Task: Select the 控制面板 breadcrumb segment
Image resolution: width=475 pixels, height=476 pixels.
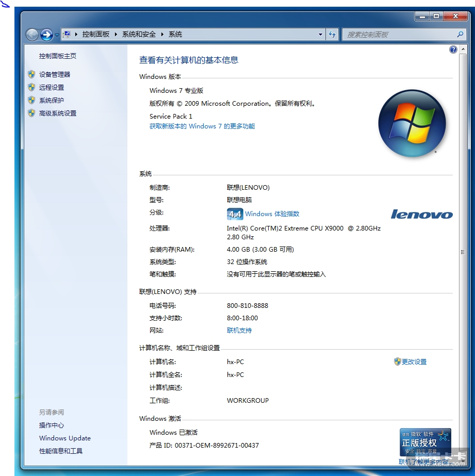Action: [x=95, y=35]
